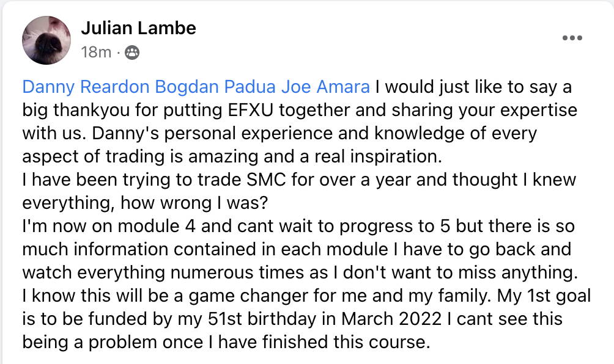Open tagged profile Danny Reardon
614x364 pixels.
point(86,87)
